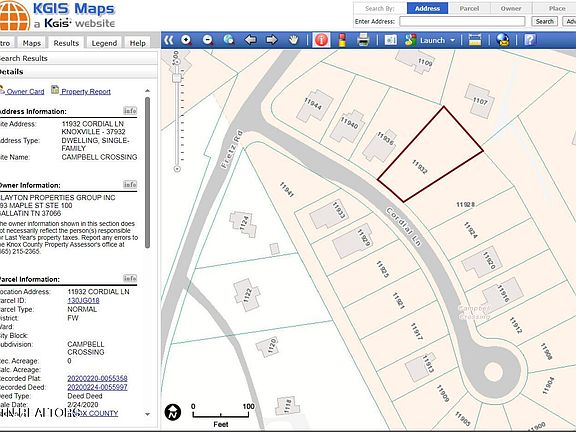Click details panel scrollbar thumb

coord(147,173)
